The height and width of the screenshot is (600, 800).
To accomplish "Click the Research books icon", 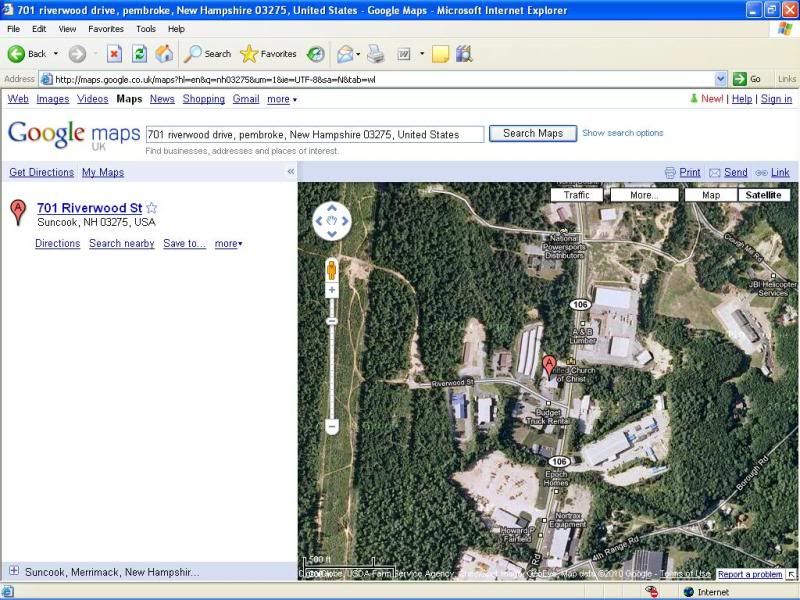I will [464, 54].
